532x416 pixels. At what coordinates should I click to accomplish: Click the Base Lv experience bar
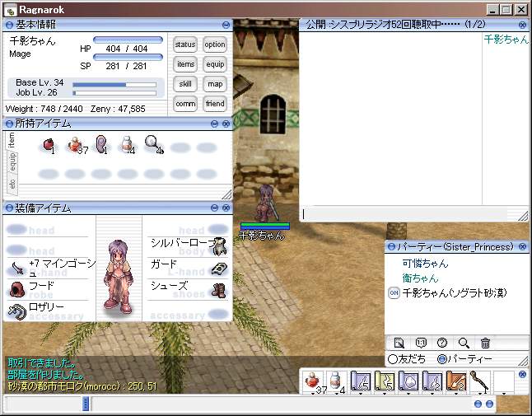tap(114, 85)
